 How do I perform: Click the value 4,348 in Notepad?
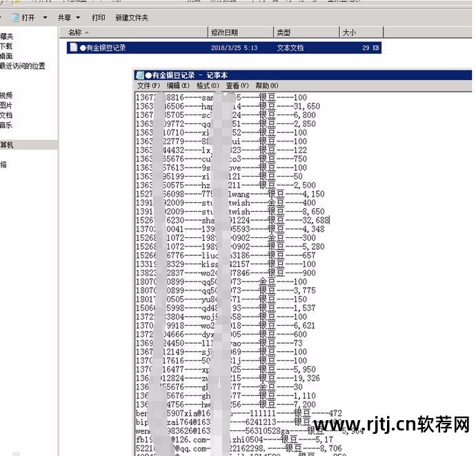(313, 229)
